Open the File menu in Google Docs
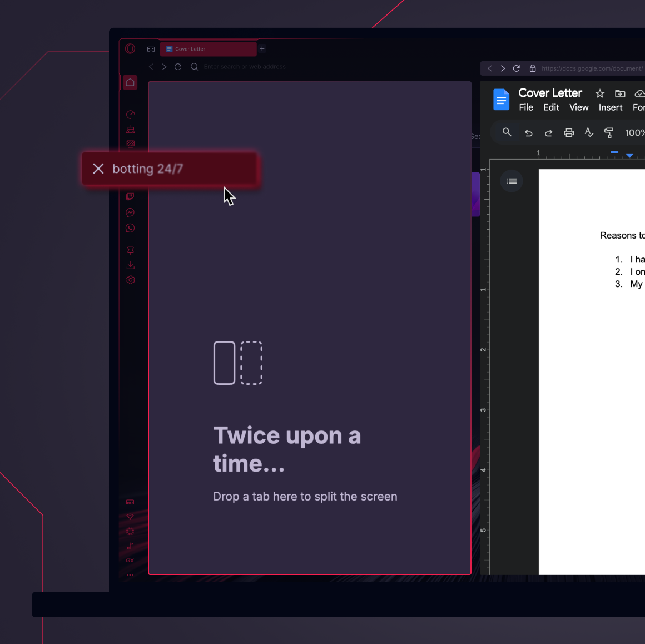This screenshot has height=644, width=645. point(525,107)
